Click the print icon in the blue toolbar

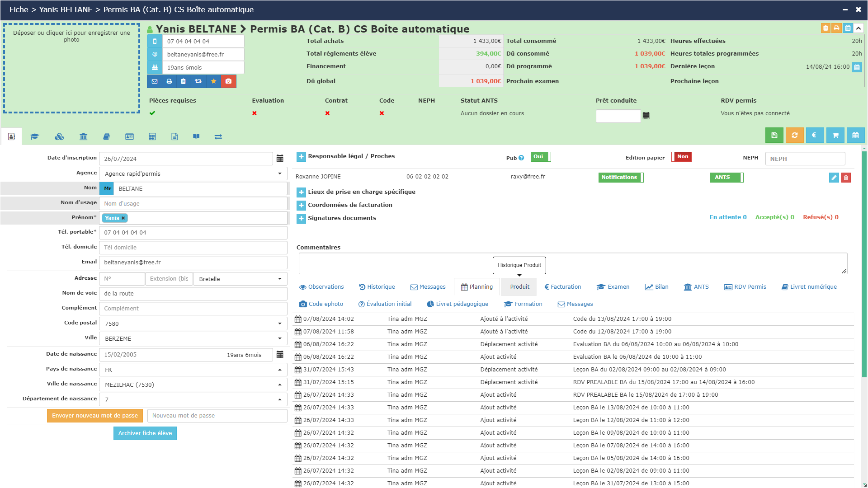[169, 81]
